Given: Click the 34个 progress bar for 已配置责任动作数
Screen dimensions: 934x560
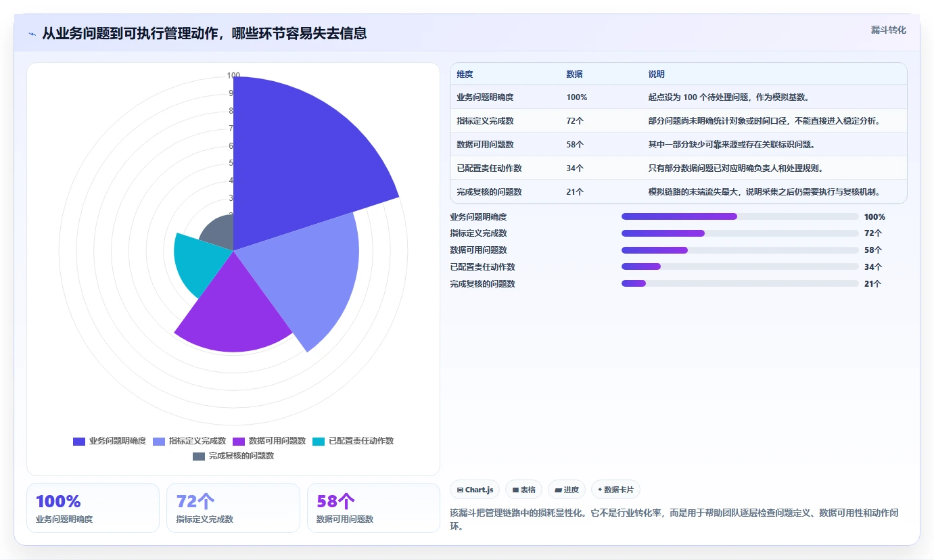Looking at the screenshot, I should point(740,266).
